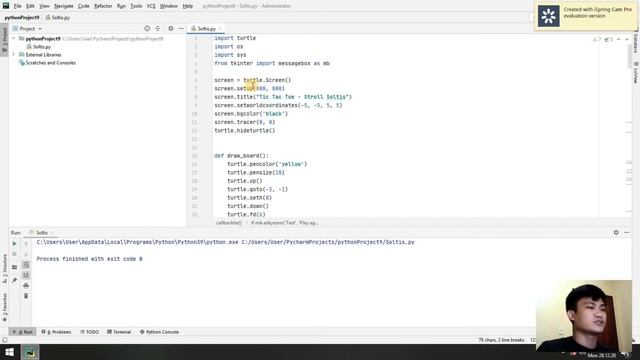Viewport: 640px width, 360px height.
Task: Open the Refactor menu
Action: pos(103,6)
